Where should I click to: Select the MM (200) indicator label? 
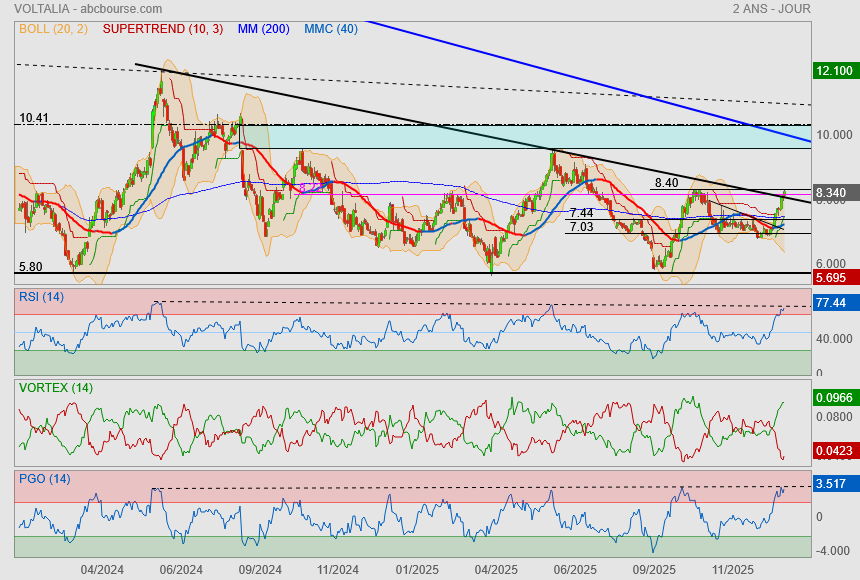point(263,28)
